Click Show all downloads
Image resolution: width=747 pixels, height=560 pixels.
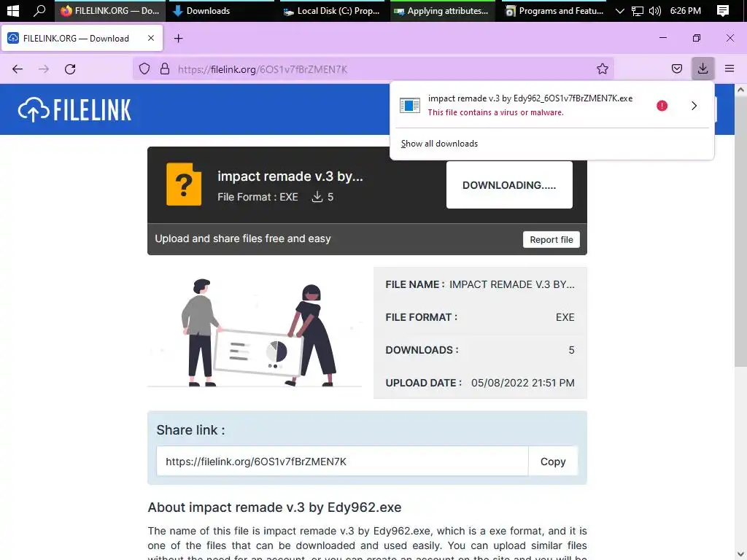coord(439,144)
